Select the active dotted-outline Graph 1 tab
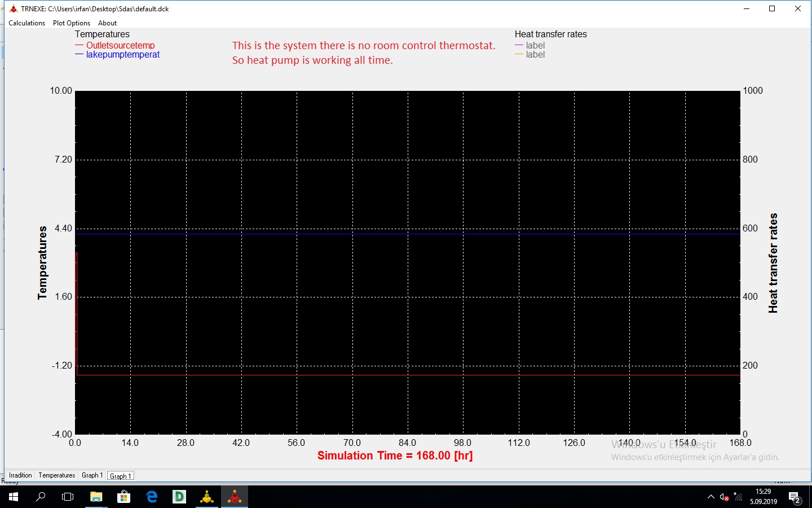812x508 pixels. (121, 476)
